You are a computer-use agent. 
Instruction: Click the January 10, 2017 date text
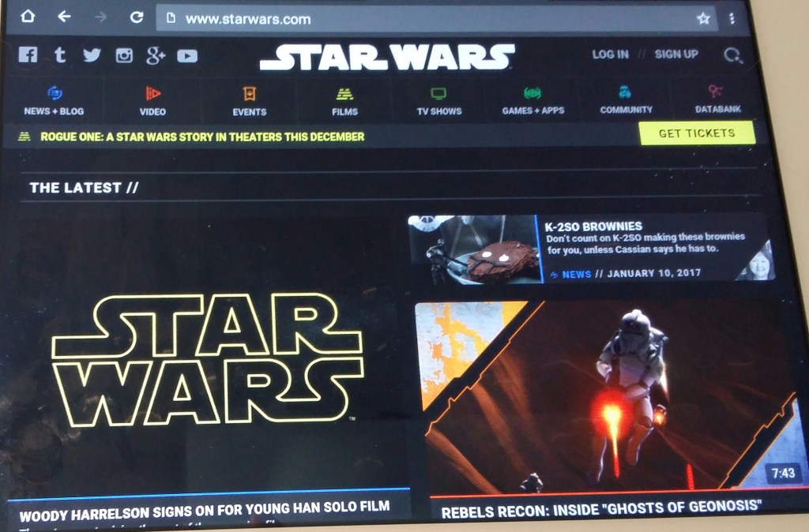653,273
